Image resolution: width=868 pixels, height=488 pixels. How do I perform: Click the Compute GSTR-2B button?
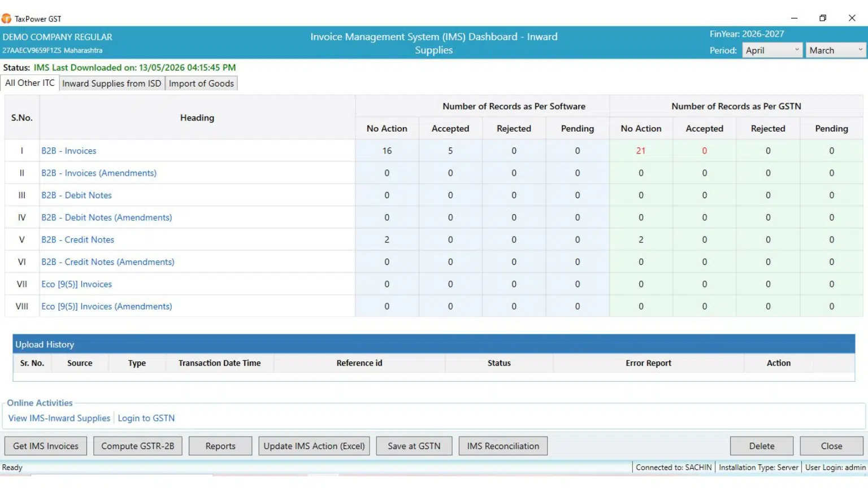pos(138,446)
